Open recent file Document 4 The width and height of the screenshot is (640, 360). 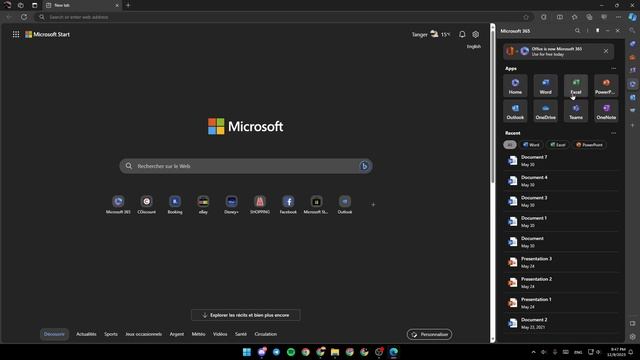tap(561, 181)
